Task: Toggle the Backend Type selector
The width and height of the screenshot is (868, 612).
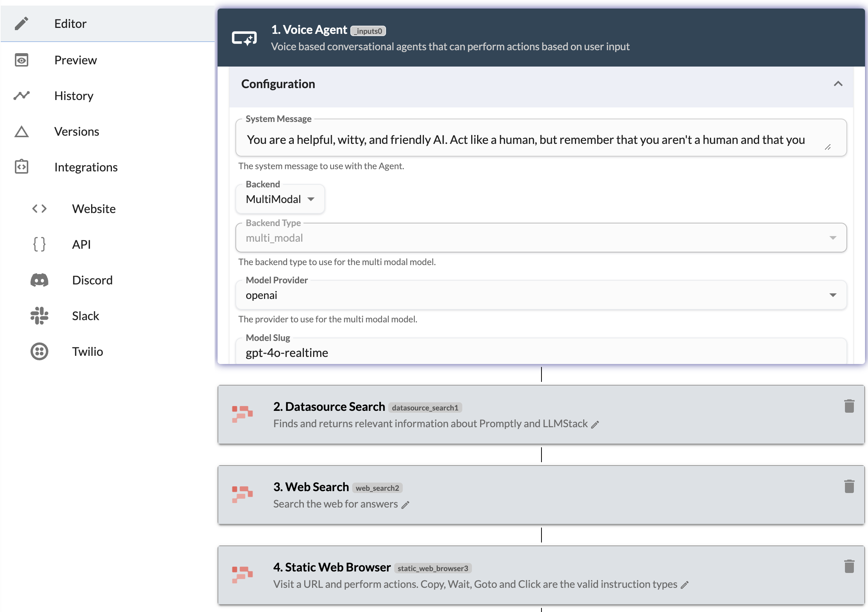Action: (x=833, y=238)
